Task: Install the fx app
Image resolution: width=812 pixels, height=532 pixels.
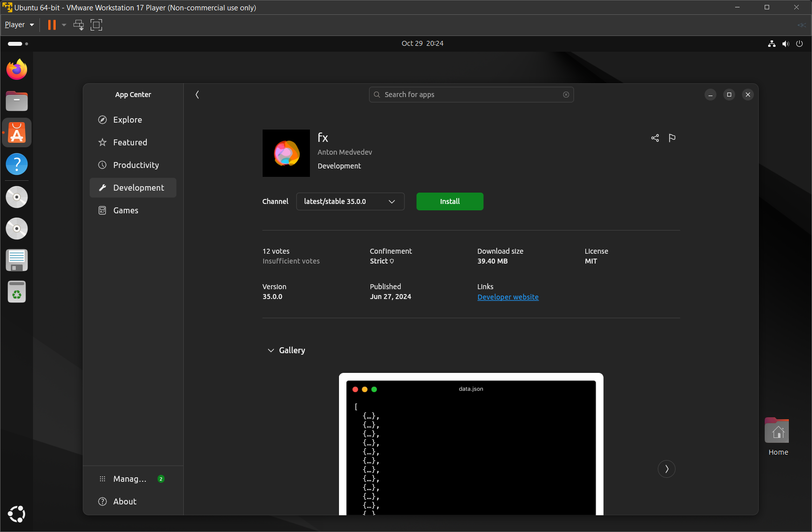Action: [450, 201]
